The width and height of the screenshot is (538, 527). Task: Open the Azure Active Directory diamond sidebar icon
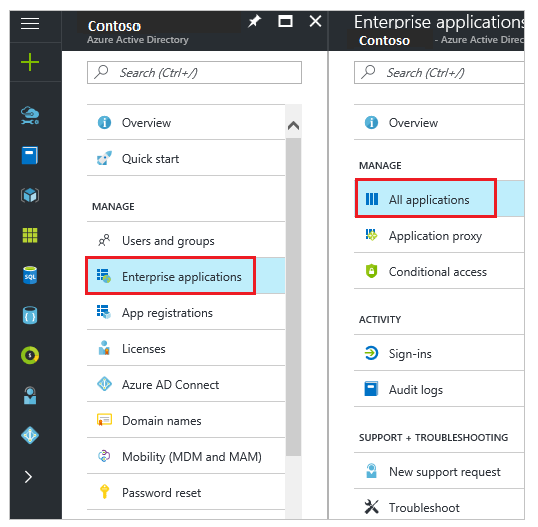pos(30,435)
